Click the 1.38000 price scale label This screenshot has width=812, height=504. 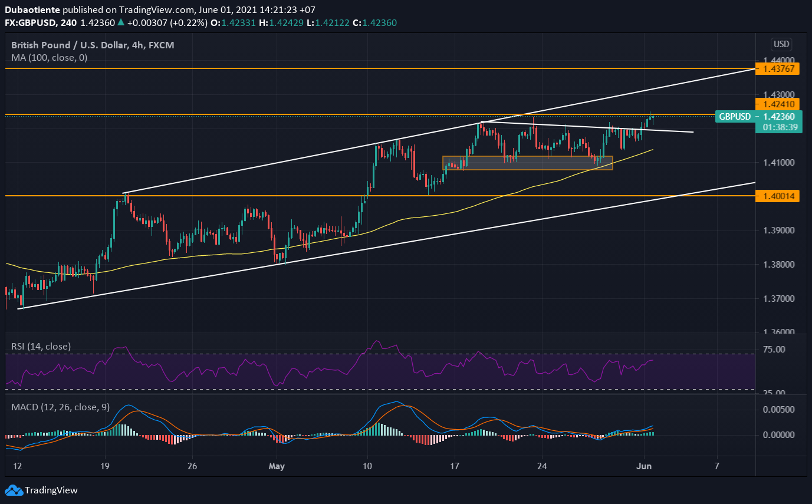779,265
